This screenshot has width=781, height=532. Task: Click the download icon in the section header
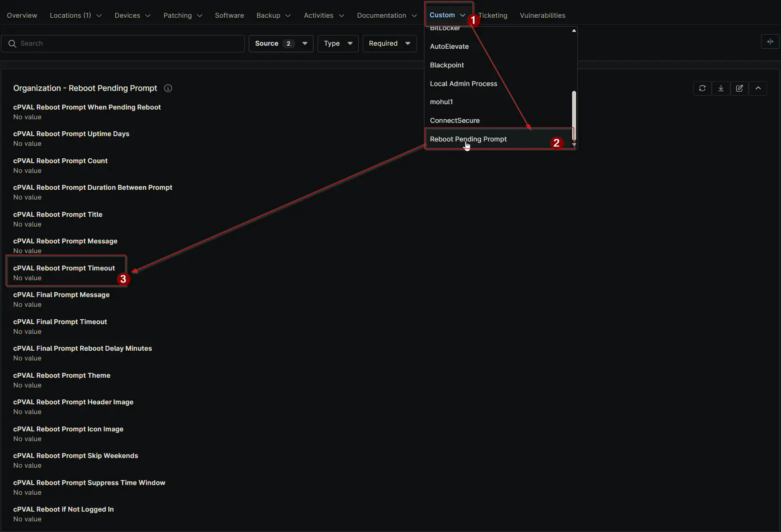pos(721,88)
